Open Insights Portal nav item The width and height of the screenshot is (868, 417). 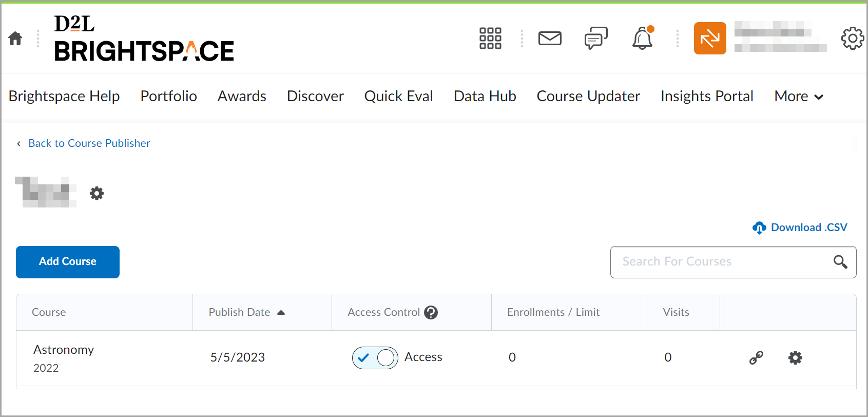707,96
